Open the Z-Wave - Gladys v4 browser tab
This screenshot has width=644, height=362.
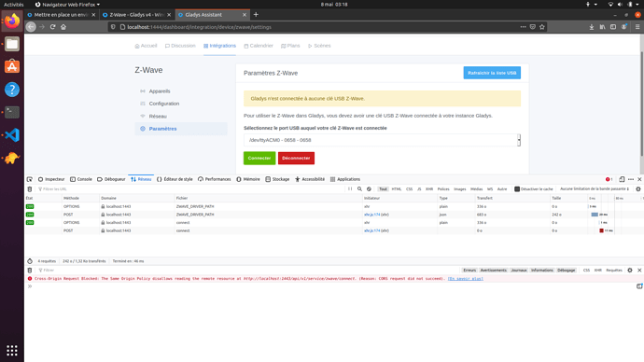tap(136, 14)
